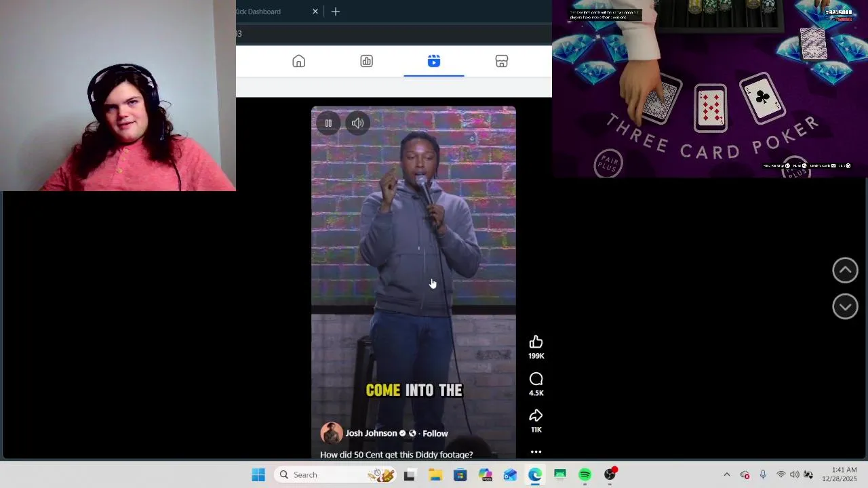This screenshot has height=488, width=868.
Task: Open Microsoft Store from the taskbar
Action: click(x=460, y=475)
